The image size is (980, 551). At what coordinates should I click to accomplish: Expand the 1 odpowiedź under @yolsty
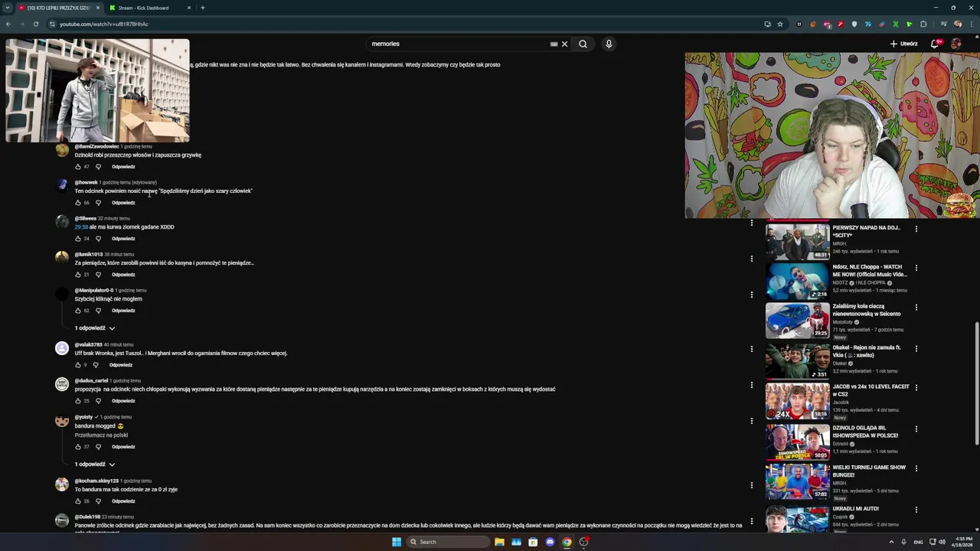(x=95, y=465)
